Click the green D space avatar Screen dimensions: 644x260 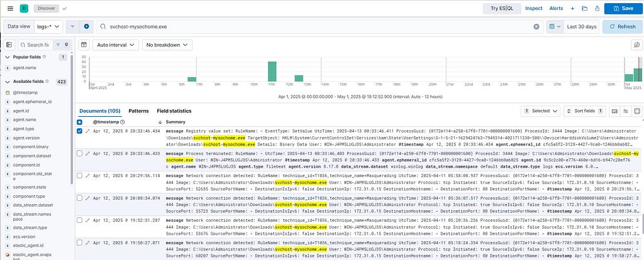point(25,8)
